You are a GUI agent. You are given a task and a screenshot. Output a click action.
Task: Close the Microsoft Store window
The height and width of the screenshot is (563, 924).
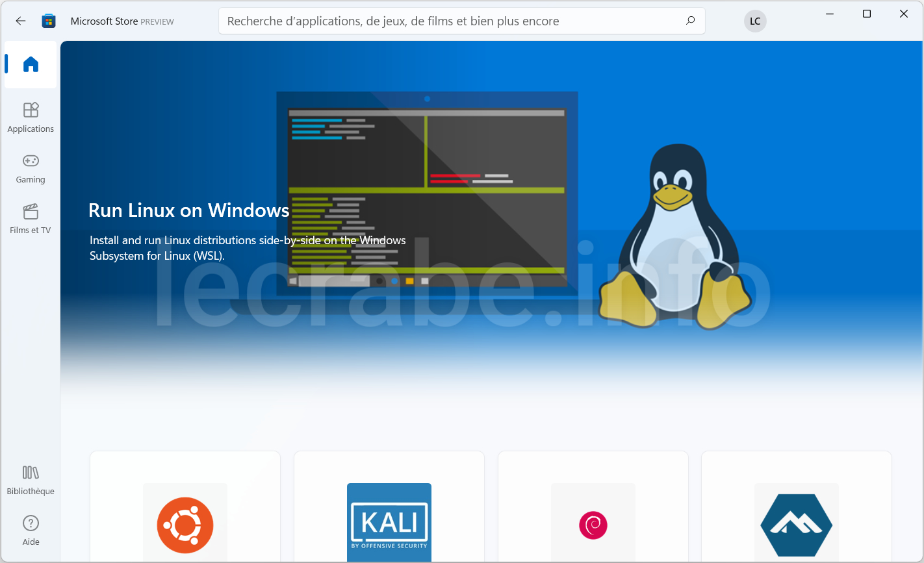tap(904, 14)
